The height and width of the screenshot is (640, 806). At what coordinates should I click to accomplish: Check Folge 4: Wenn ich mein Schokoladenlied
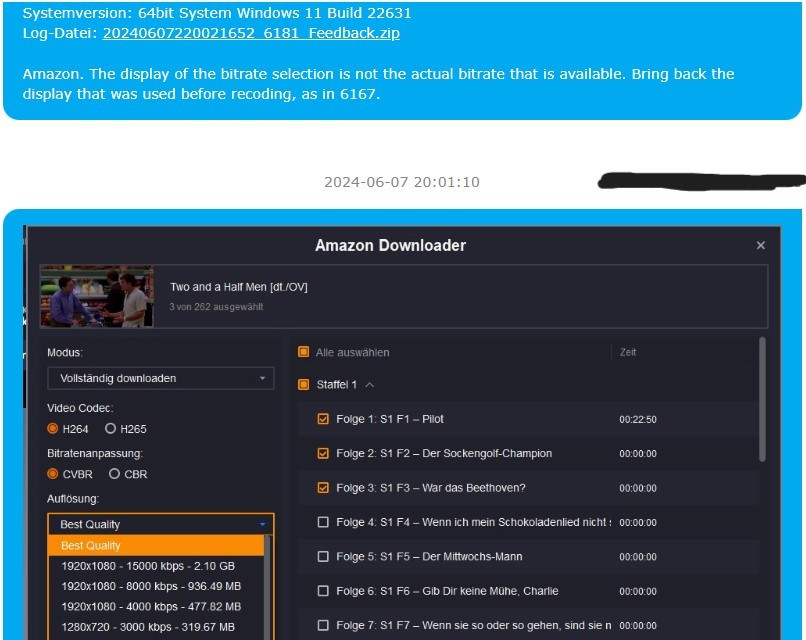[323, 522]
